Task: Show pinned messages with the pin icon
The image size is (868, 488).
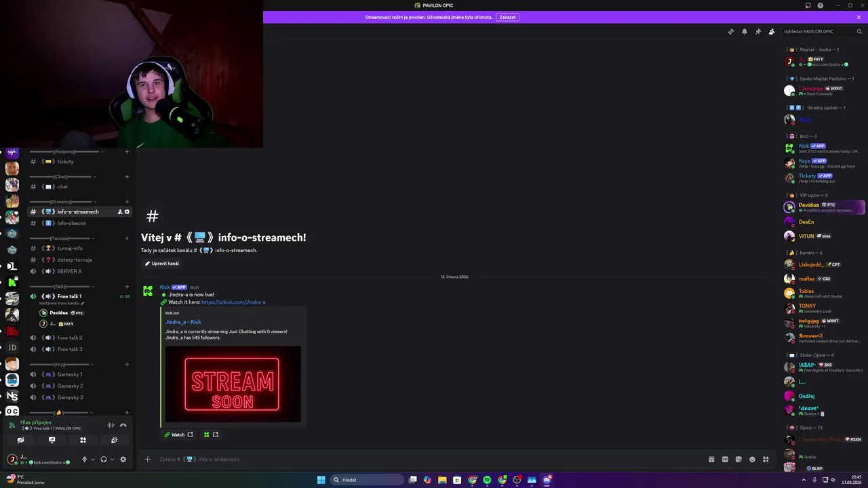Action: click(757, 31)
